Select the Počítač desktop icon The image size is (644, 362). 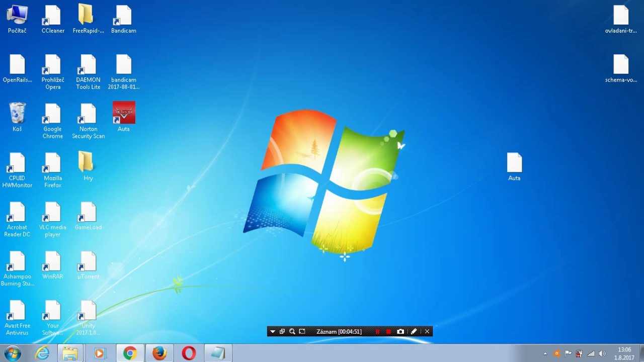coord(17,20)
